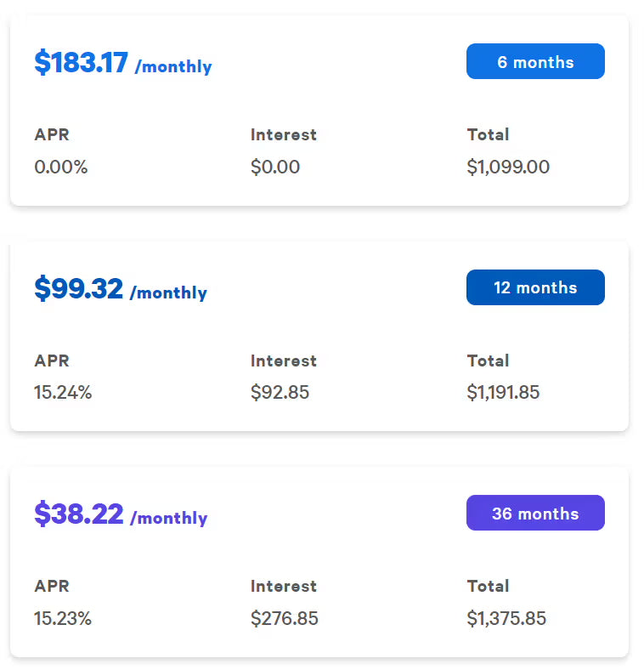Select the 15.23% APR value
The width and height of the screenshot is (644, 670).
(x=63, y=618)
